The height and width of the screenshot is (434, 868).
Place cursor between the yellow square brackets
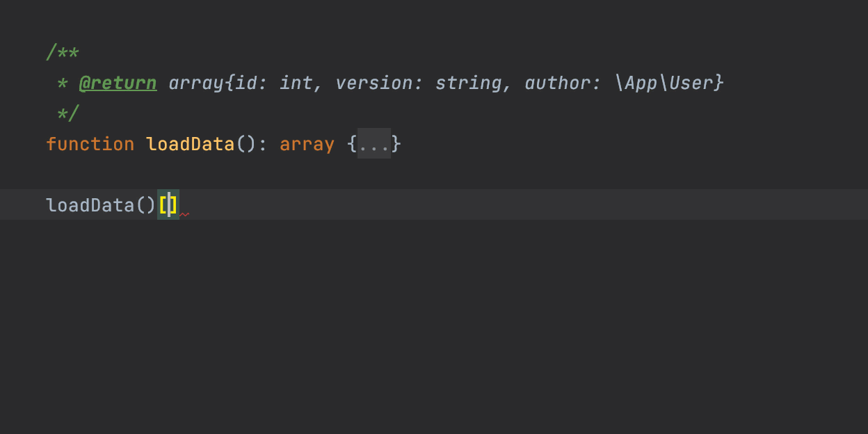pyautogui.click(x=168, y=205)
